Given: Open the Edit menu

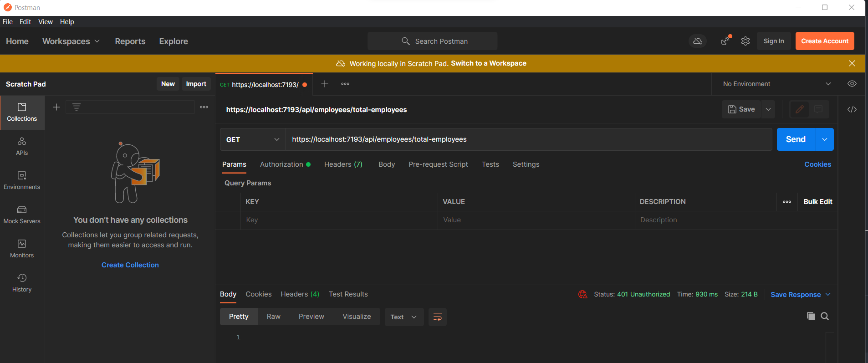Looking at the screenshot, I should (25, 22).
